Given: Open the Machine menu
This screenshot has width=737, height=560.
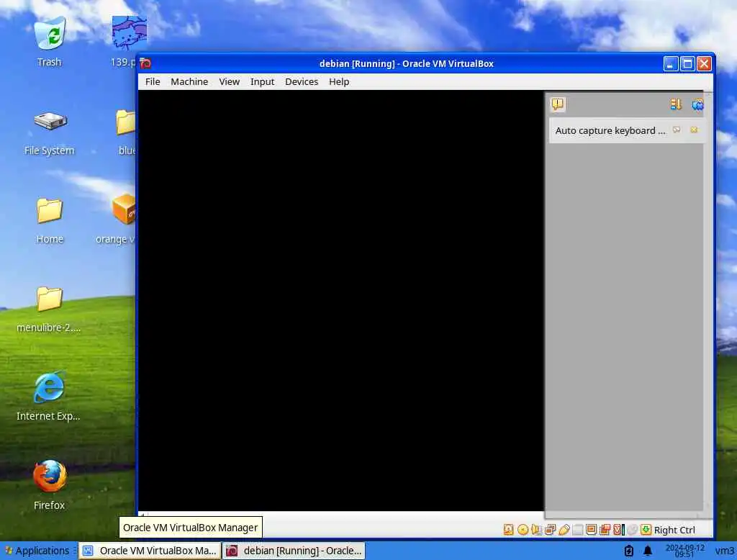Looking at the screenshot, I should [189, 81].
